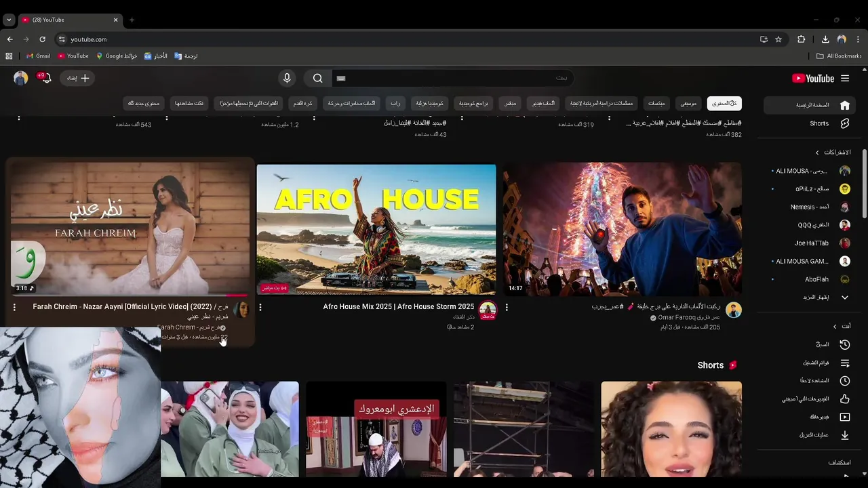Viewport: 868px width, 488px height.
Task: Open Downloads (عمليات التنزيل) in sidebar
Action: [x=811, y=435]
